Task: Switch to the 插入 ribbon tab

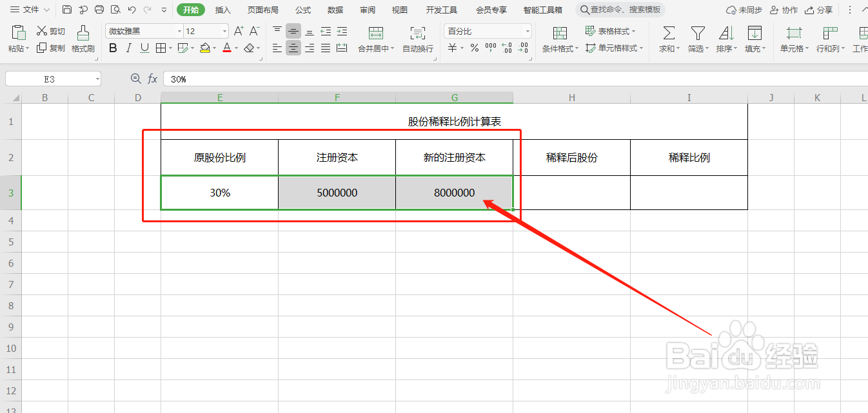Action: 222,10
